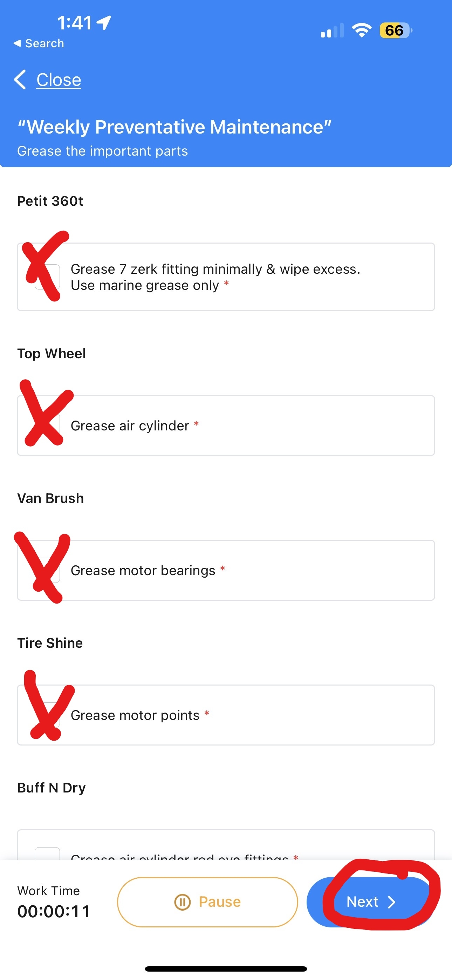The image size is (452, 980).
Task: Tap the battery level indicator
Action: click(x=395, y=30)
